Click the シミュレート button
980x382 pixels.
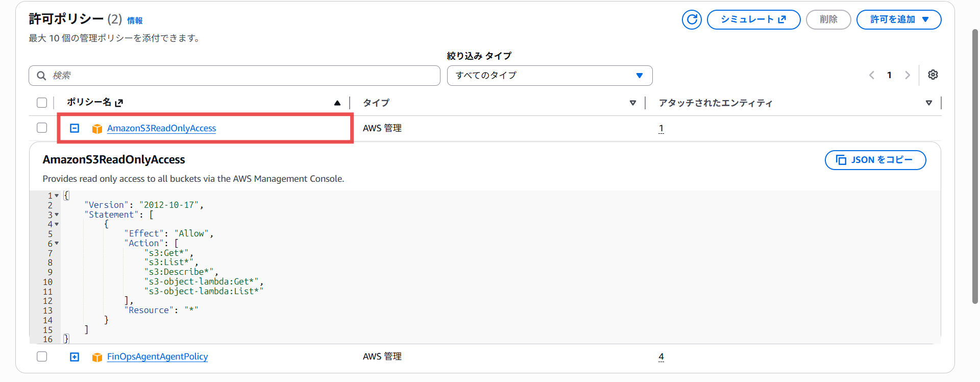[x=753, y=19]
